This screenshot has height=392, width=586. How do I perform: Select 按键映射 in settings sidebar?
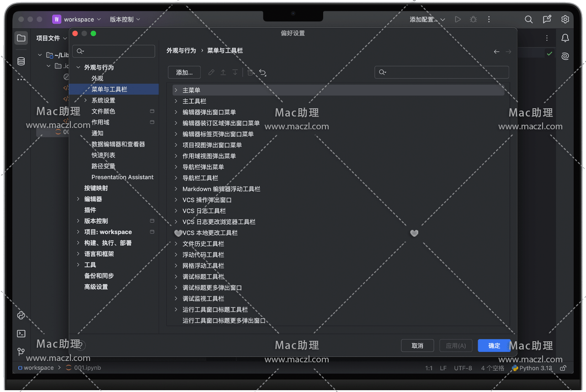96,188
